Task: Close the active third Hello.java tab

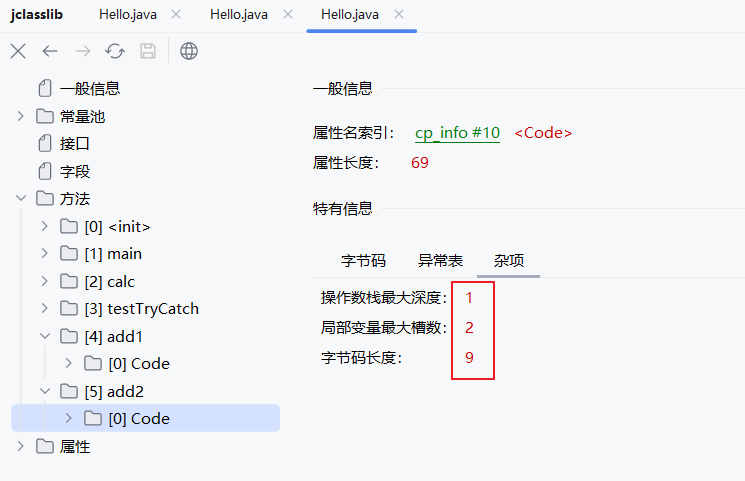Action: (399, 14)
